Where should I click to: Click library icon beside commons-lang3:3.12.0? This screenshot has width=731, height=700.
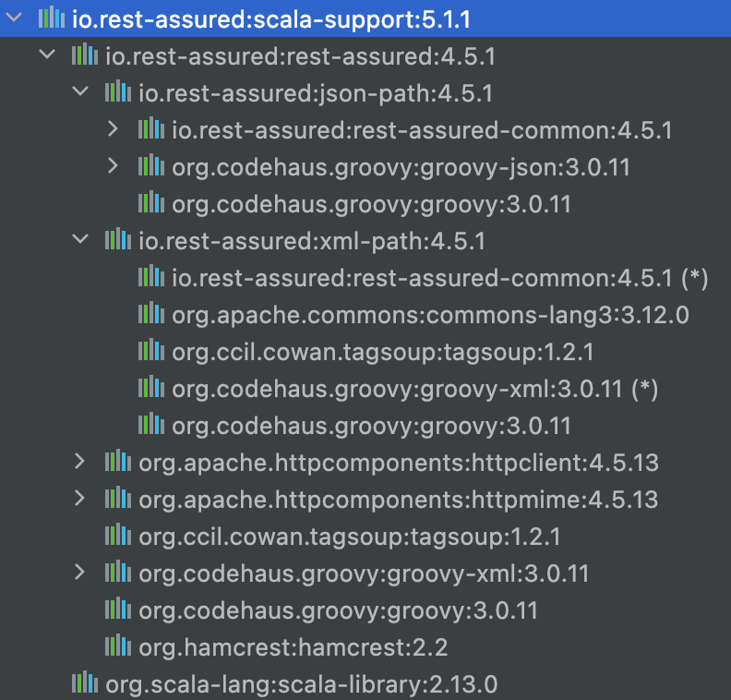(151, 312)
